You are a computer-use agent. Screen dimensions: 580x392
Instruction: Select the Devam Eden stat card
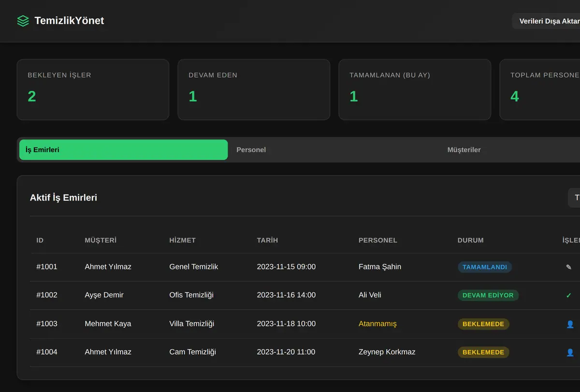pyautogui.click(x=254, y=89)
